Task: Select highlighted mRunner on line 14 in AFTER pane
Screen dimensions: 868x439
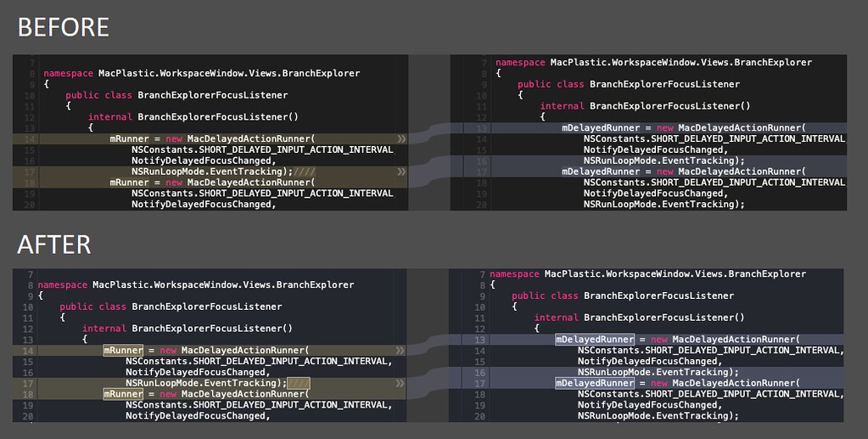Action: click(123, 350)
